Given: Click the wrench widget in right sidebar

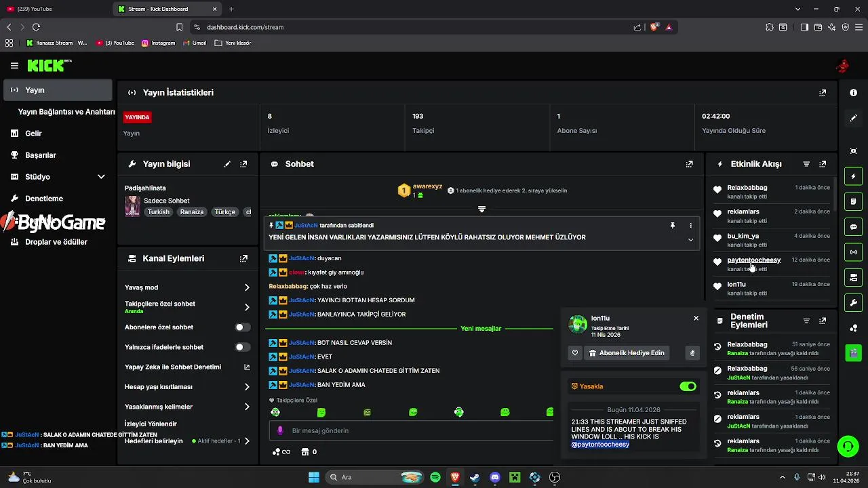Looking at the screenshot, I should click(853, 302).
